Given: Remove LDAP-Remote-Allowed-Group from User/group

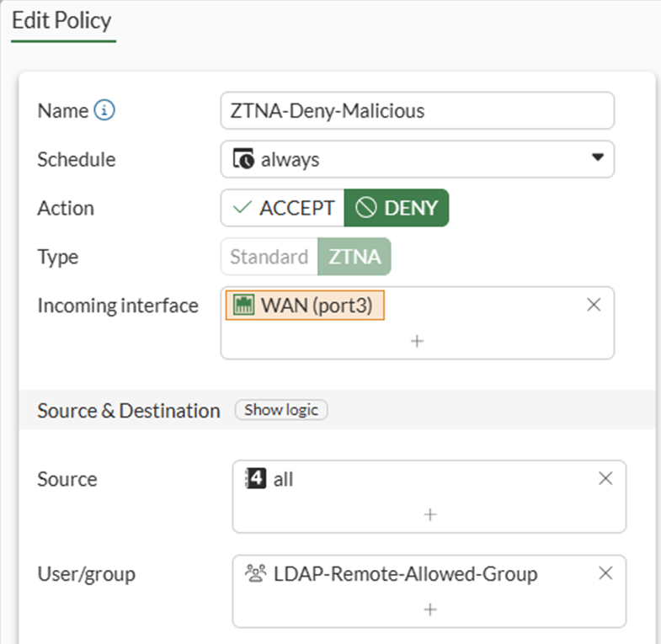Looking at the screenshot, I should click(605, 573).
